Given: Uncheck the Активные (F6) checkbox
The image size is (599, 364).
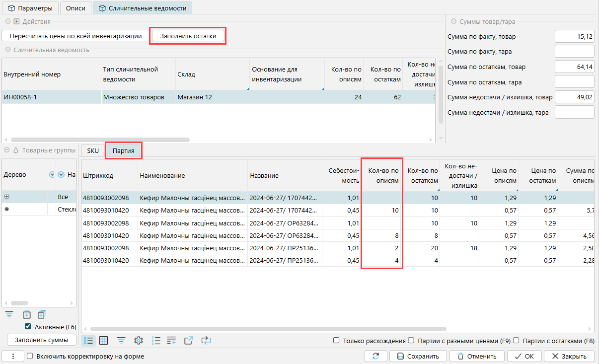Looking at the screenshot, I should coord(28,327).
